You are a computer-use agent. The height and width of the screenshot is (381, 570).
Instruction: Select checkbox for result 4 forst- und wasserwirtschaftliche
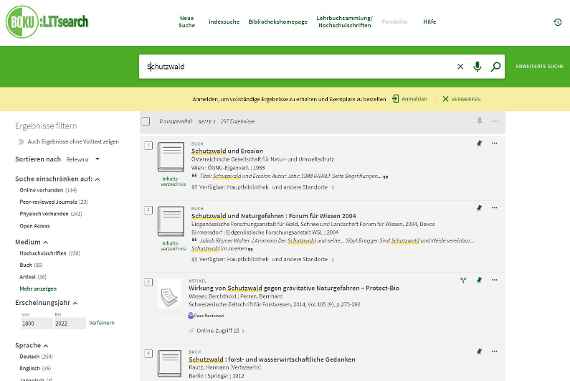click(148, 353)
